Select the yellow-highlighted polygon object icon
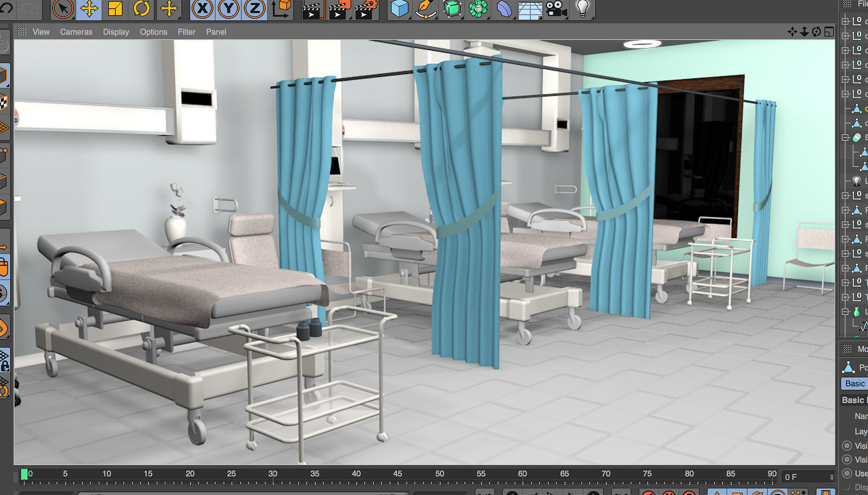868x495 pixels. click(857, 109)
